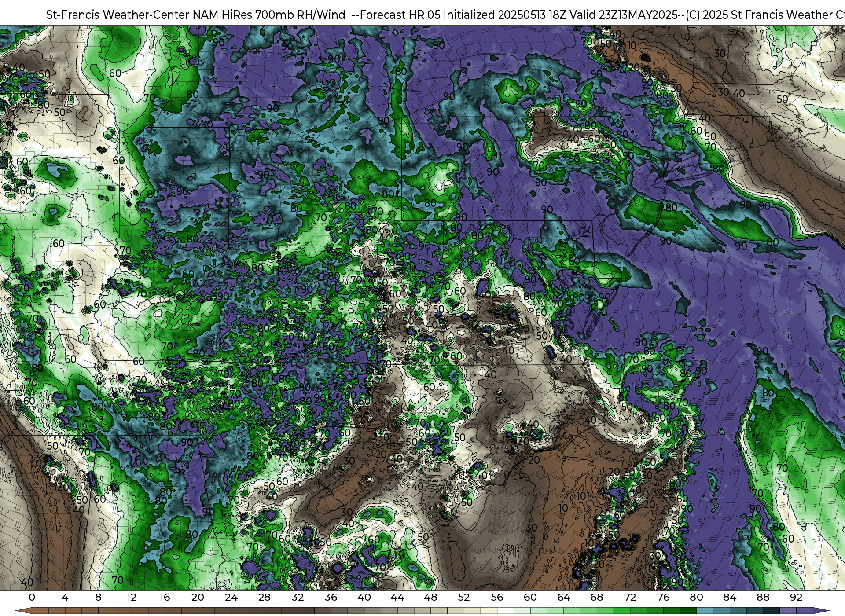
Task: Select the '44' tick on the color bar legend
Action: pyautogui.click(x=397, y=597)
